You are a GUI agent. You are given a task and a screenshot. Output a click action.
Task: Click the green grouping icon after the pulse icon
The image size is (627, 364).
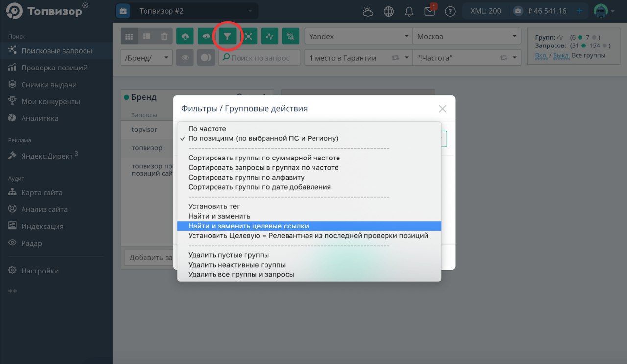[x=290, y=36]
